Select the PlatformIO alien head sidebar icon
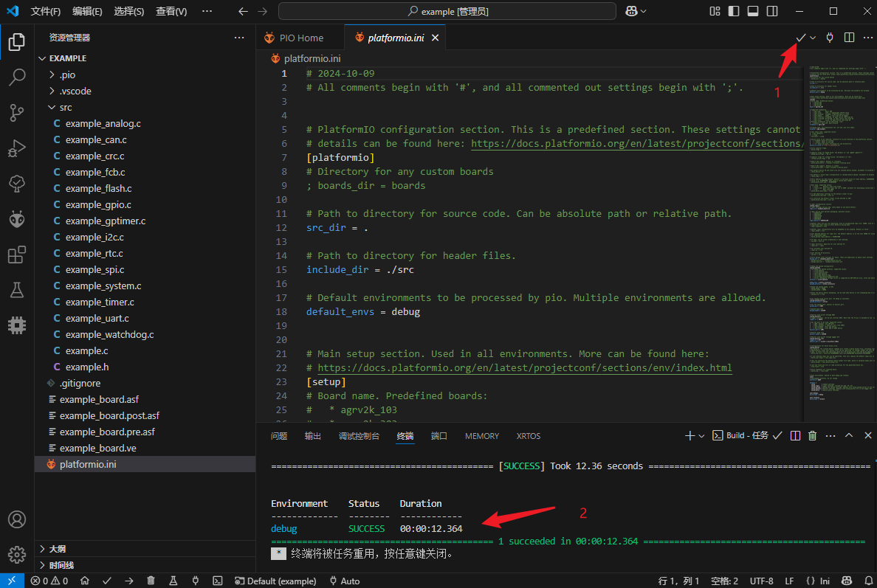Image resolution: width=877 pixels, height=588 pixels. (16, 218)
